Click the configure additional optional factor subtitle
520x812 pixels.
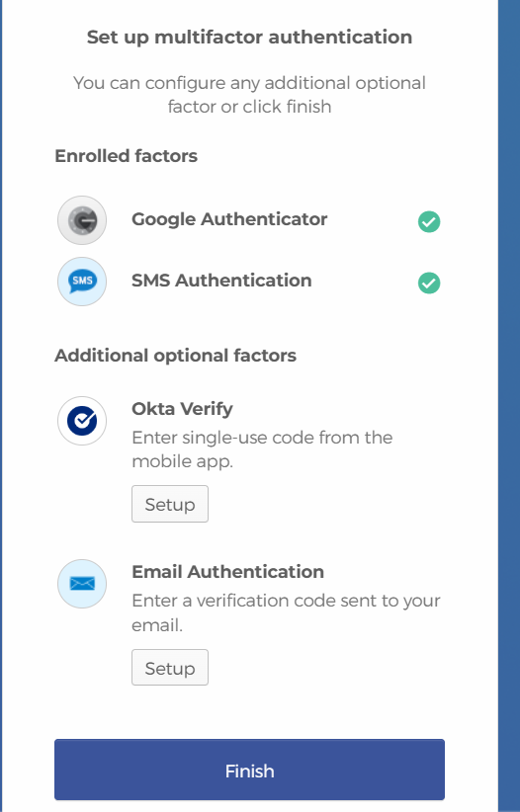249,94
